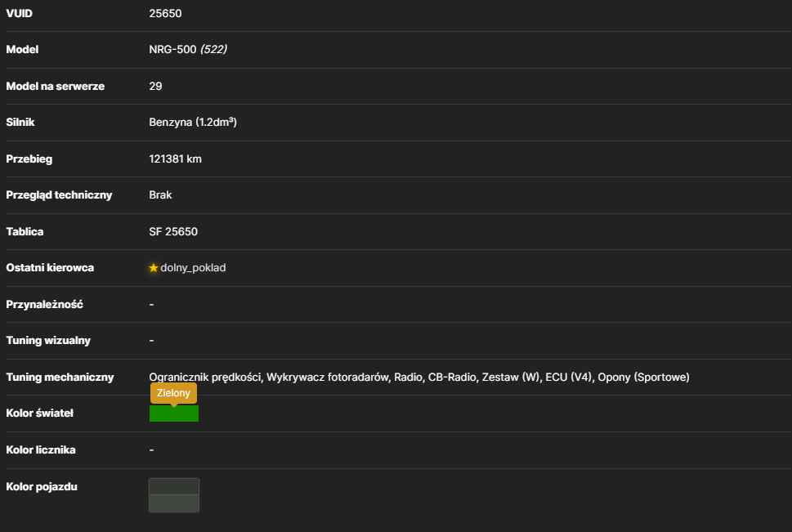Select the upper Kolor pojazdu color swatch
Viewport: 792px width, 532px height.
coord(174,486)
